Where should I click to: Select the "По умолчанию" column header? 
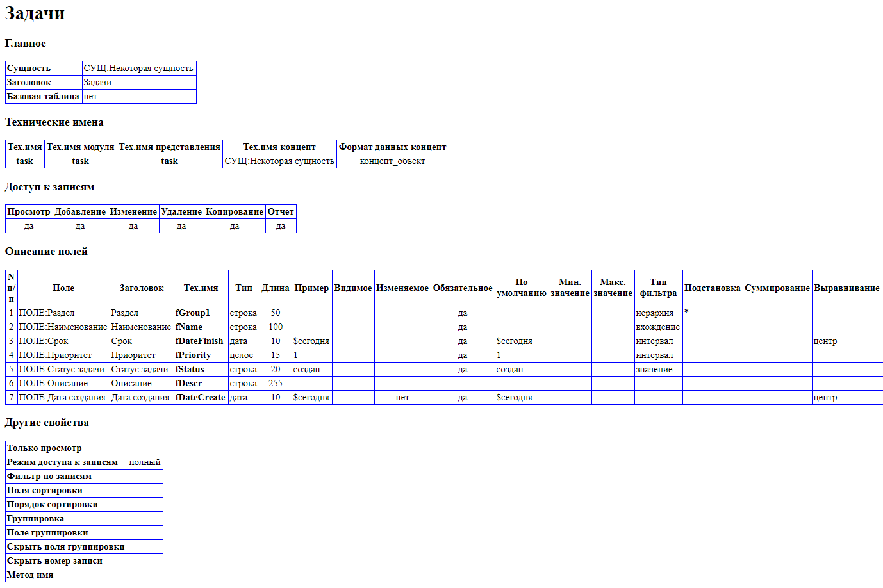522,288
